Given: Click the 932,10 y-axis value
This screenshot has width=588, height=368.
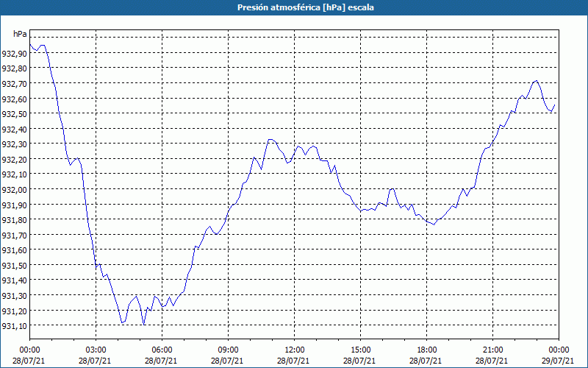Looking at the screenshot, I should pos(14,174).
